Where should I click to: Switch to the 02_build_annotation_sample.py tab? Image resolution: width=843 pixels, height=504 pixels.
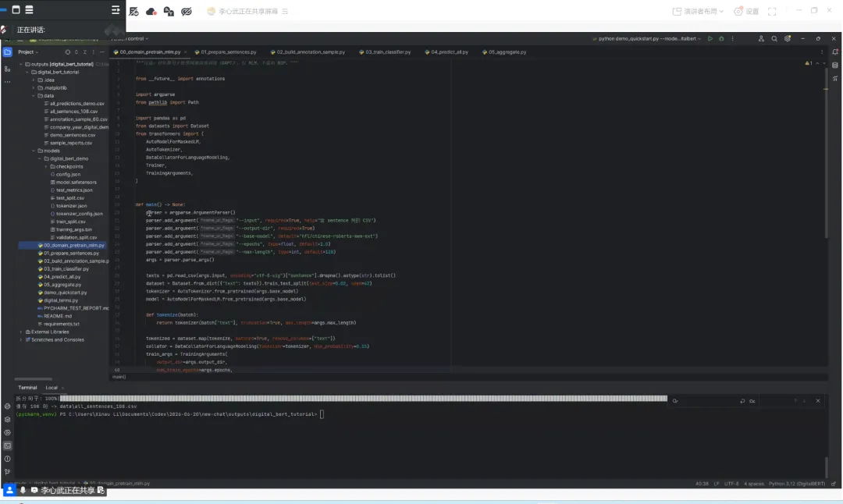point(308,52)
